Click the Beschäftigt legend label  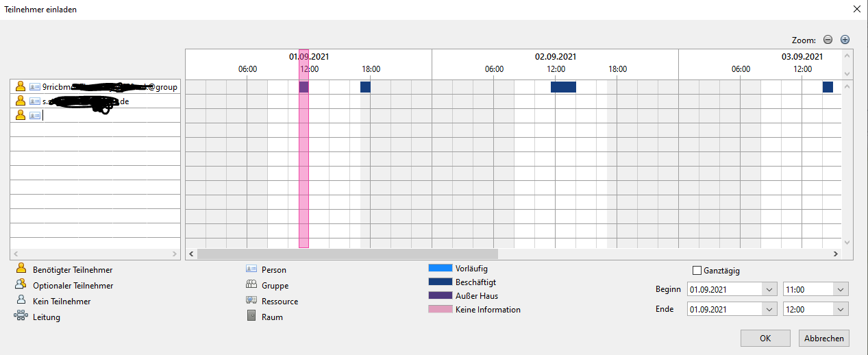(x=476, y=282)
